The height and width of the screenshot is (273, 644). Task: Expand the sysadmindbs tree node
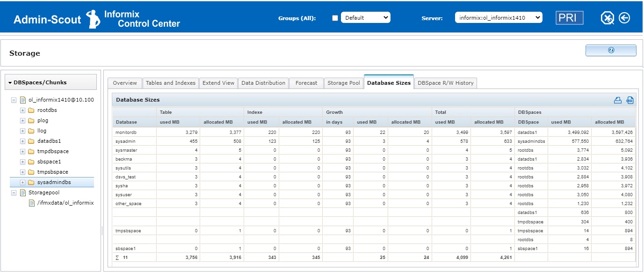pyautogui.click(x=22, y=182)
